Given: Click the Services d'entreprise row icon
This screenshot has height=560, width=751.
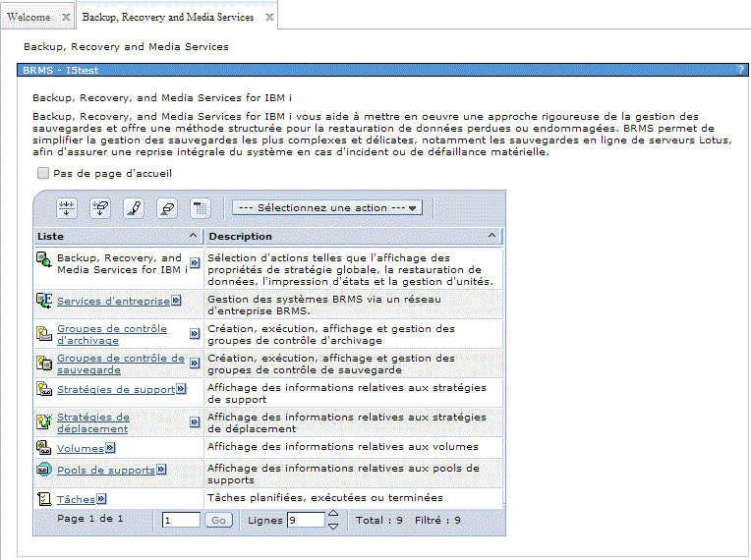Looking at the screenshot, I should tap(44, 301).
